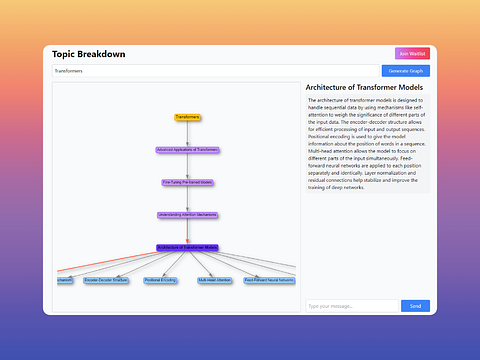This screenshot has width=480, height=360.
Task: Focus the topic input containing Transformers
Action: tap(216, 71)
